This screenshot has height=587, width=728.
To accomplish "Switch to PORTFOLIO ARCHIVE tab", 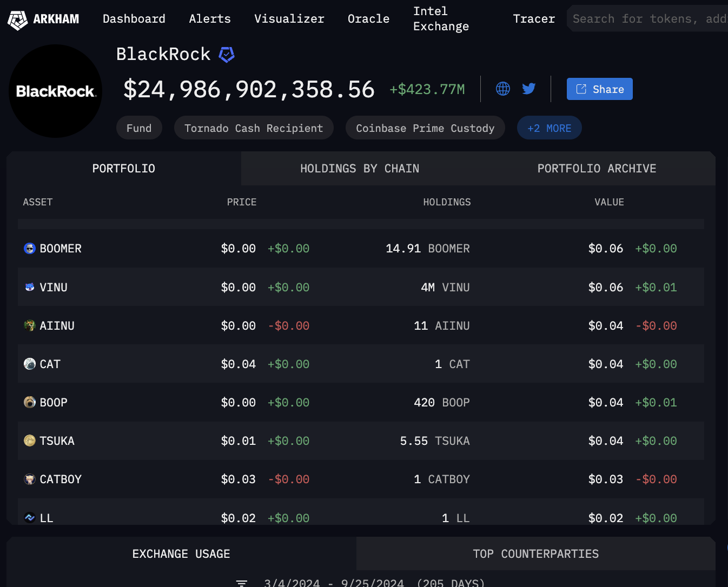I will [x=597, y=169].
